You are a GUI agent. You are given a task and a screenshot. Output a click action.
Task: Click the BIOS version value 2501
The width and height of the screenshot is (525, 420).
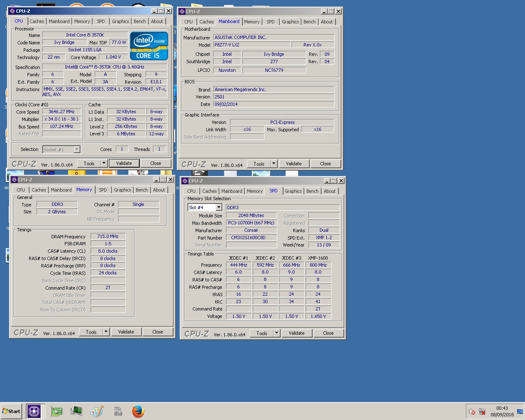coord(274,97)
